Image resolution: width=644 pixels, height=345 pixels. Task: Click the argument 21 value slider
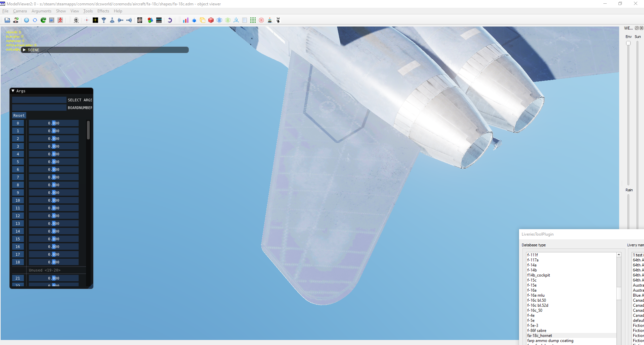pyautogui.click(x=53, y=278)
